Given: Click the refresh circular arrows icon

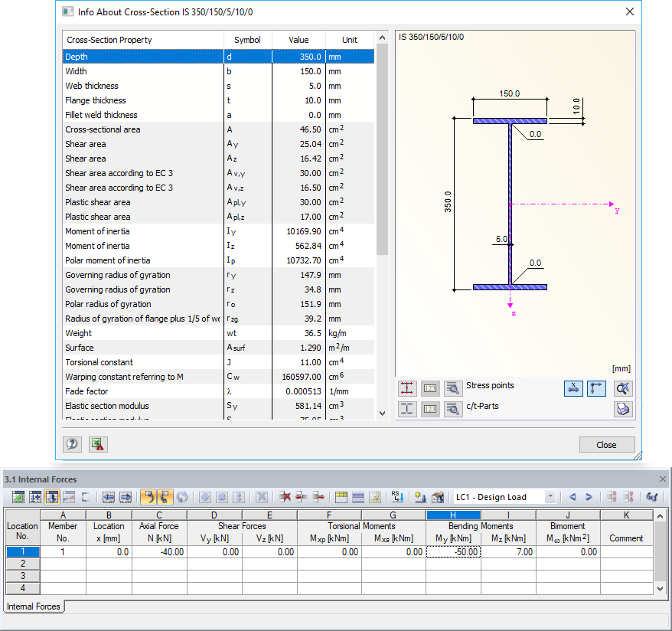Looking at the screenshot, I should click(182, 497).
